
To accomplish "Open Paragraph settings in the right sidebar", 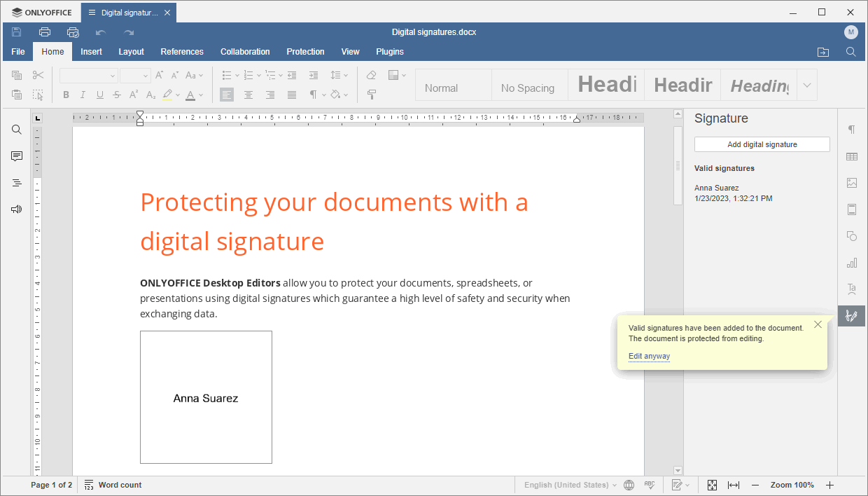I will tap(851, 129).
